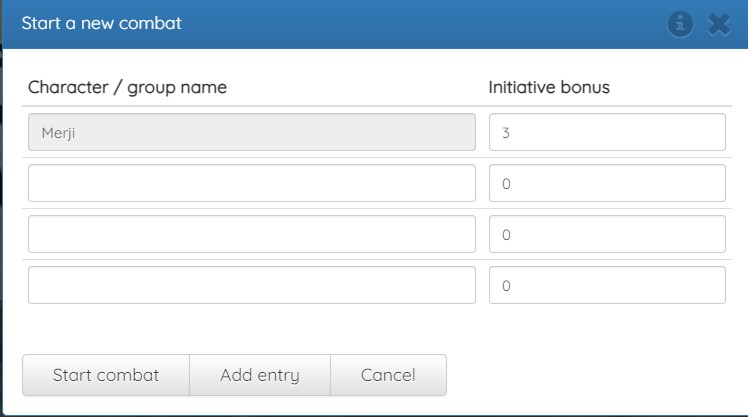748x417 pixels.
Task: Focus the second row character name field
Action: tap(251, 183)
